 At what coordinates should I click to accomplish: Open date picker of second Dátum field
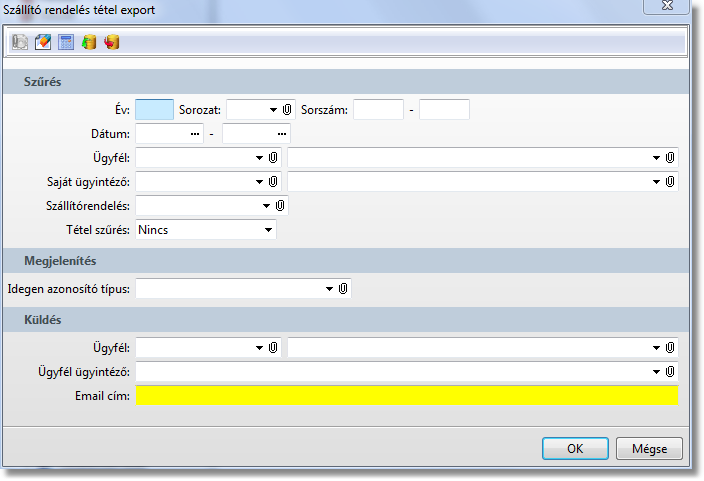point(282,134)
